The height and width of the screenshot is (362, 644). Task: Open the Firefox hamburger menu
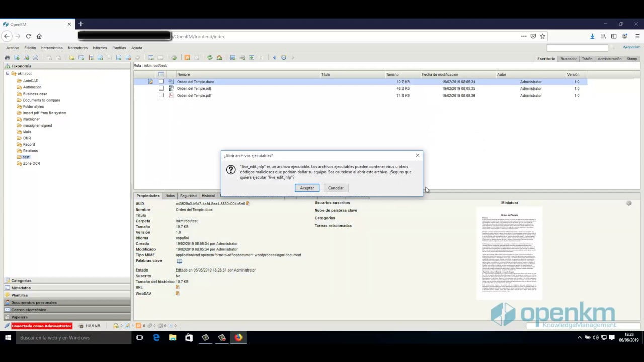[x=637, y=36]
